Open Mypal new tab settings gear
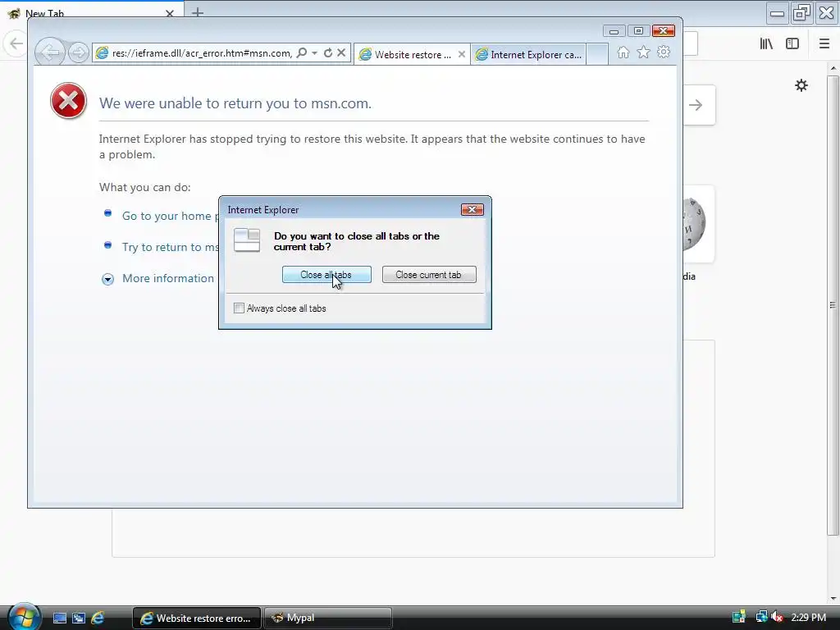 [x=801, y=85]
